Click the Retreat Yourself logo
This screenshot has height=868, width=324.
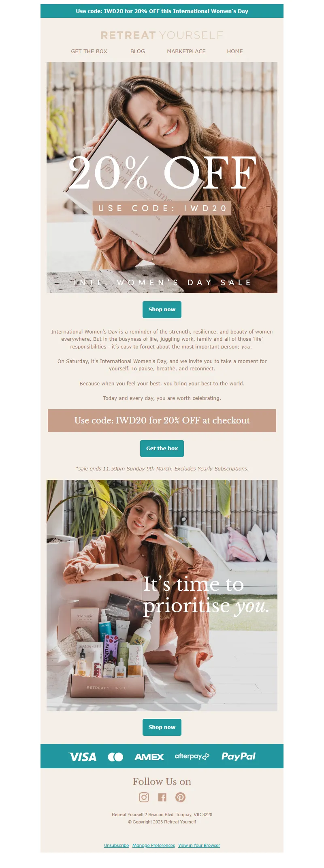click(162, 35)
